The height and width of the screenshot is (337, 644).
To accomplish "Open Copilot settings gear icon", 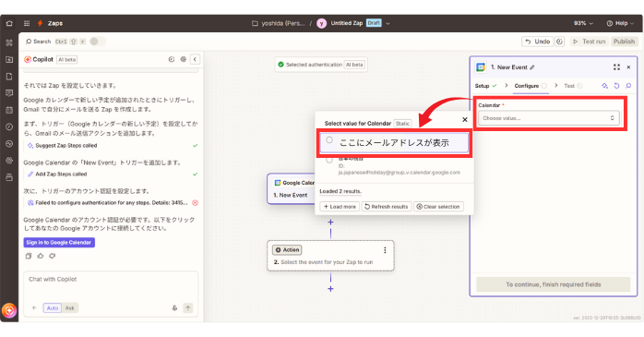I will pos(184,60).
